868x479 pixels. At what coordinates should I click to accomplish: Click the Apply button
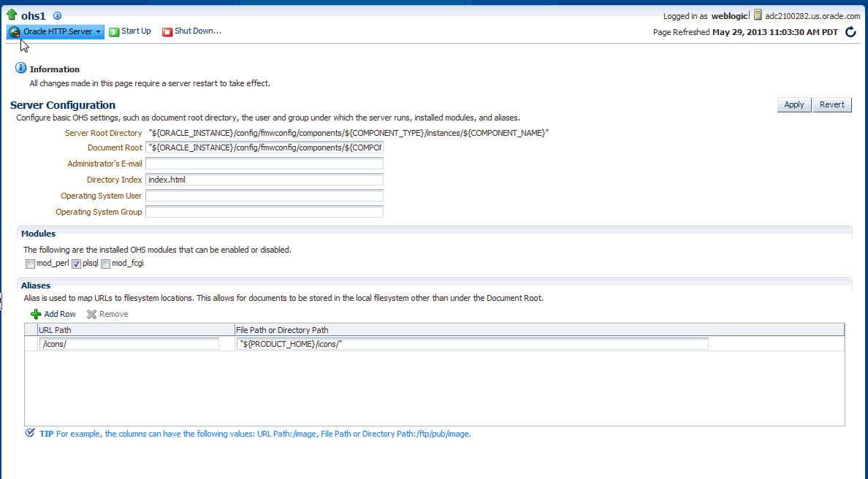click(793, 104)
